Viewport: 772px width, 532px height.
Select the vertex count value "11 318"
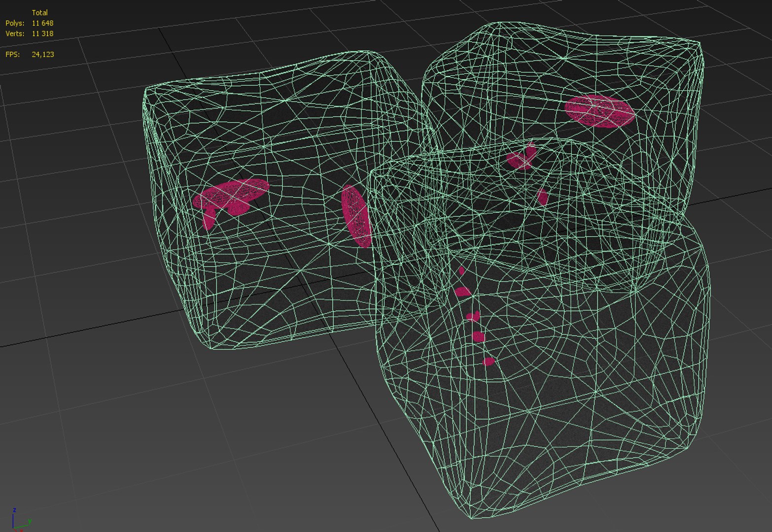[x=42, y=33]
